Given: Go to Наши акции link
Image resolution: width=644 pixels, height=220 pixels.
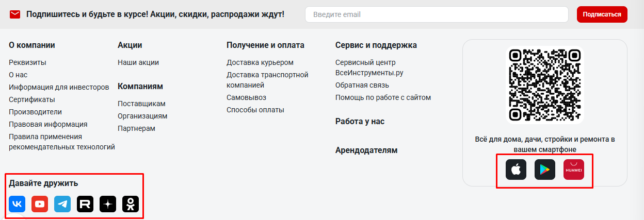Looking at the screenshot, I should coord(138,62).
